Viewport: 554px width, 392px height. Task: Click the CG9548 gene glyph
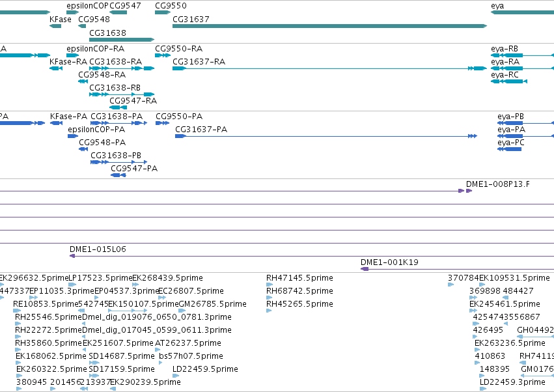(x=82, y=26)
